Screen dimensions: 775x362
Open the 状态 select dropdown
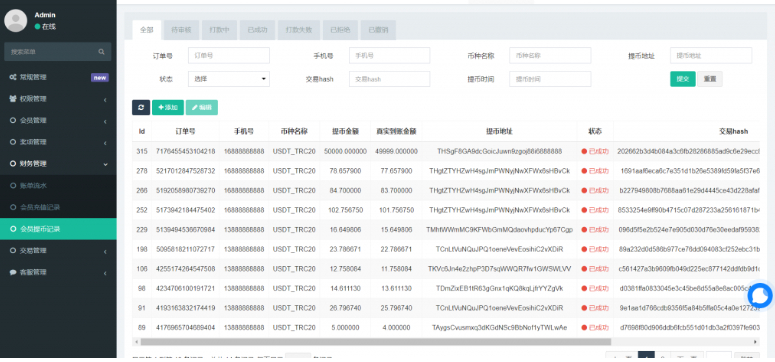229,79
